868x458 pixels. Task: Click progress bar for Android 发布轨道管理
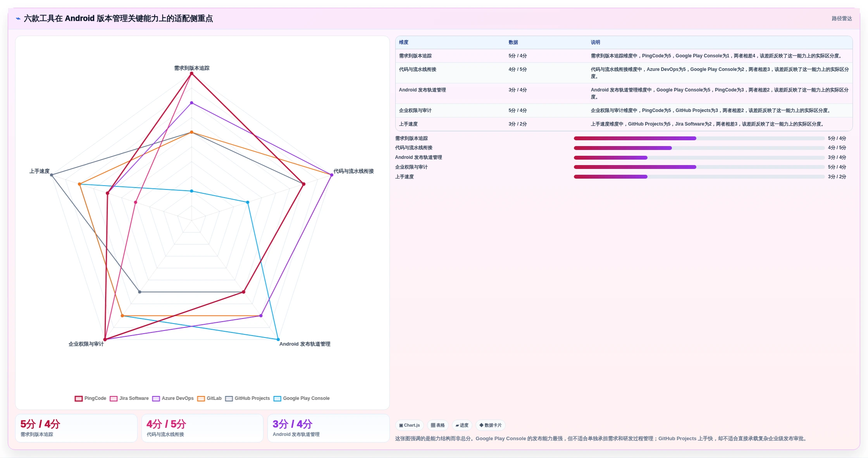(699, 158)
